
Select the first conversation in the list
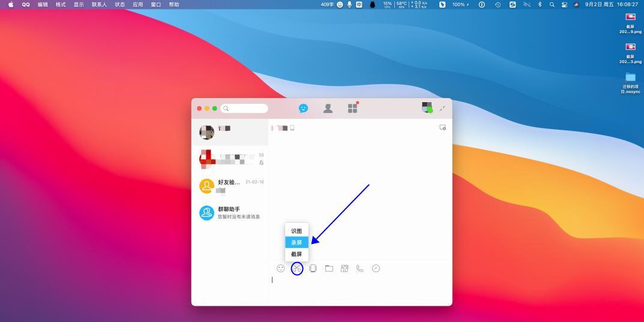click(230, 132)
